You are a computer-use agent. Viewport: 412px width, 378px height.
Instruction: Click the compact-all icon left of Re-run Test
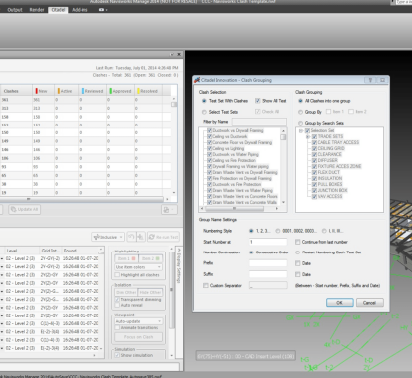(140, 237)
